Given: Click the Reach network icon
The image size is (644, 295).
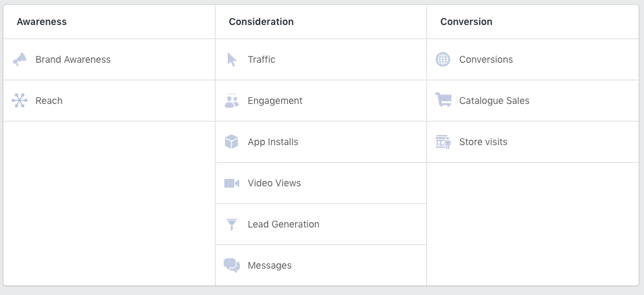Looking at the screenshot, I should point(20,101).
